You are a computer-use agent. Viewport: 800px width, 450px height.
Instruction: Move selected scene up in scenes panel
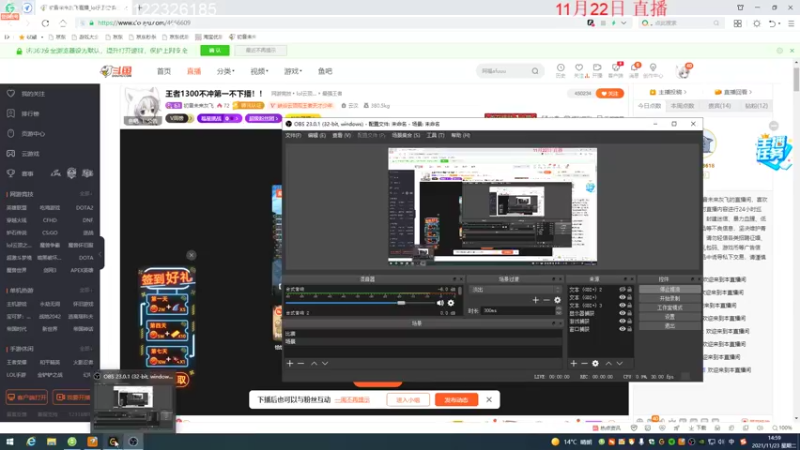314,363
